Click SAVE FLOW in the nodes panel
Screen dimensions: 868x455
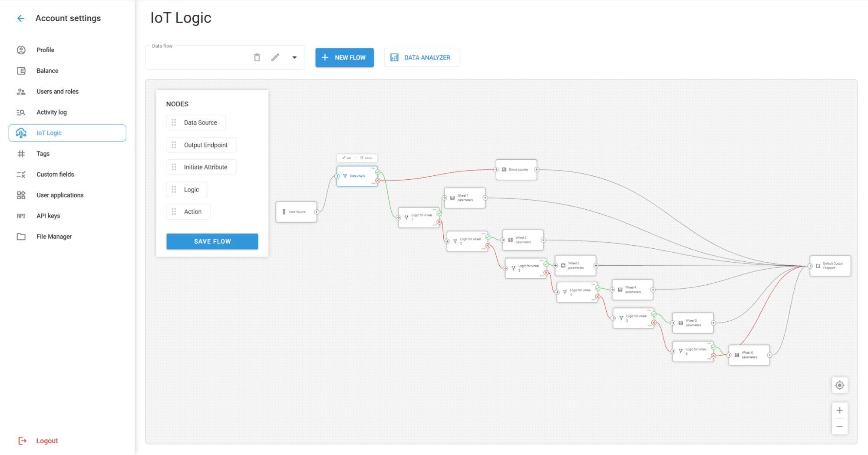click(212, 241)
